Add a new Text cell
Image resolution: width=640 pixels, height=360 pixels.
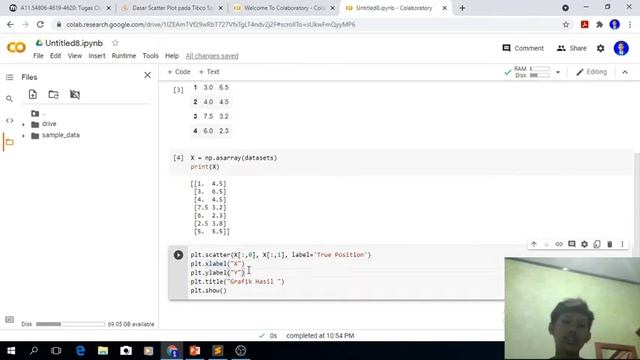coord(209,72)
